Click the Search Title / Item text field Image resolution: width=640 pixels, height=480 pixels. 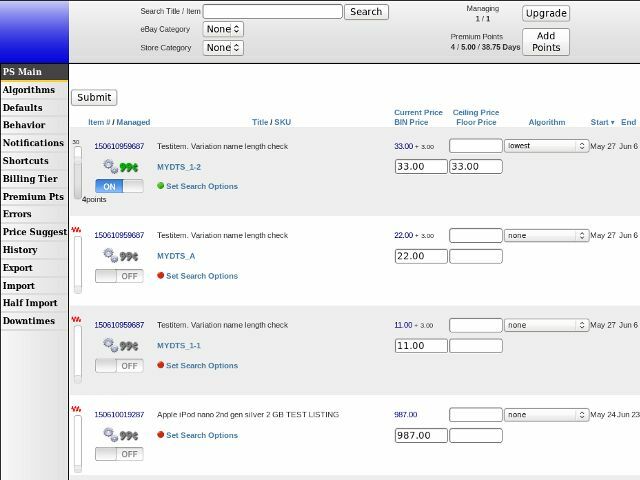click(x=273, y=12)
